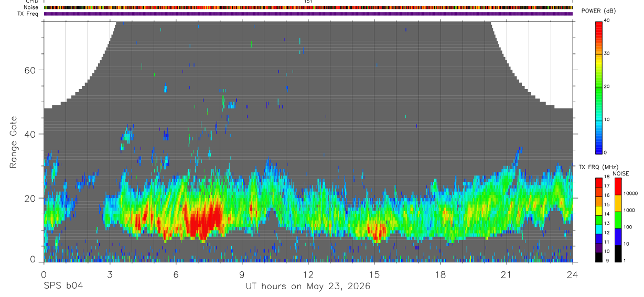Click the '15' tick label on the UT hours axis

374,274
